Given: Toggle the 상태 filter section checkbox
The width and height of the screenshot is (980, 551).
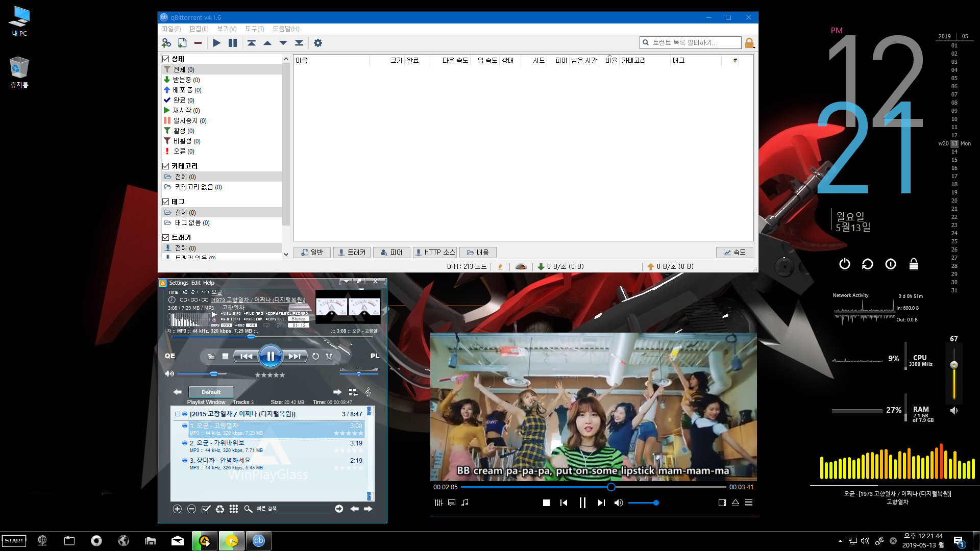Looking at the screenshot, I should point(165,59).
